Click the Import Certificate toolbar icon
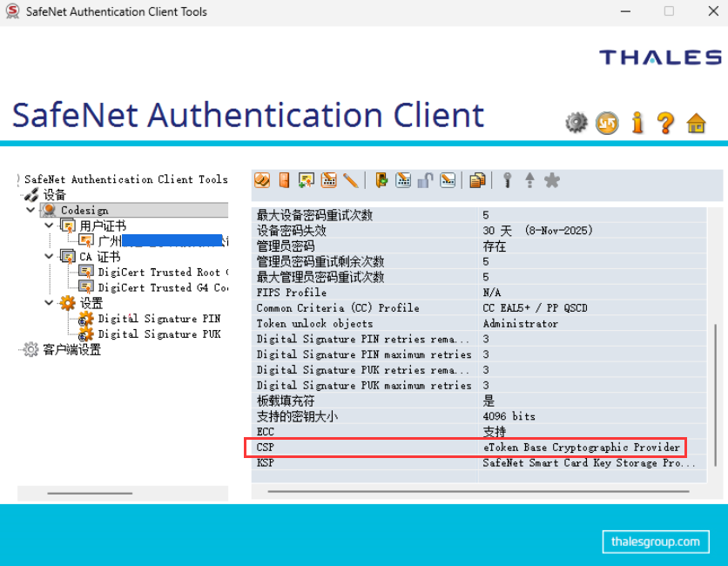 pos(307,180)
